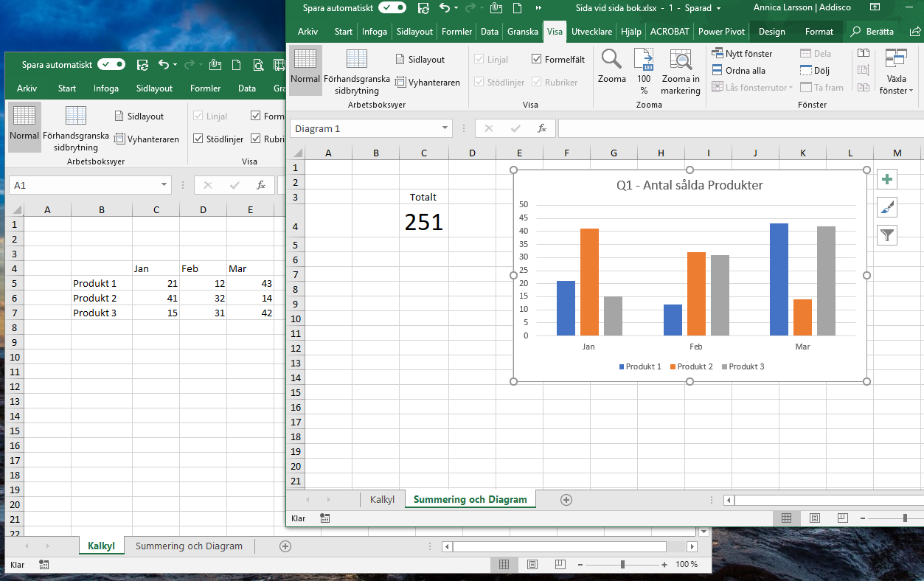The width and height of the screenshot is (924, 581).
Task: Set zoom to 100 % in the ribbon
Action: pyautogui.click(x=644, y=71)
